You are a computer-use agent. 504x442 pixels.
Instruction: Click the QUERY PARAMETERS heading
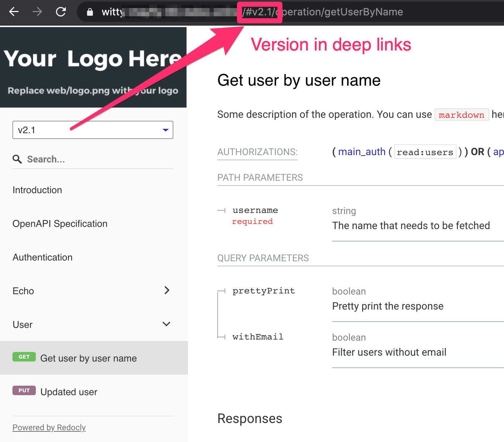[263, 258]
